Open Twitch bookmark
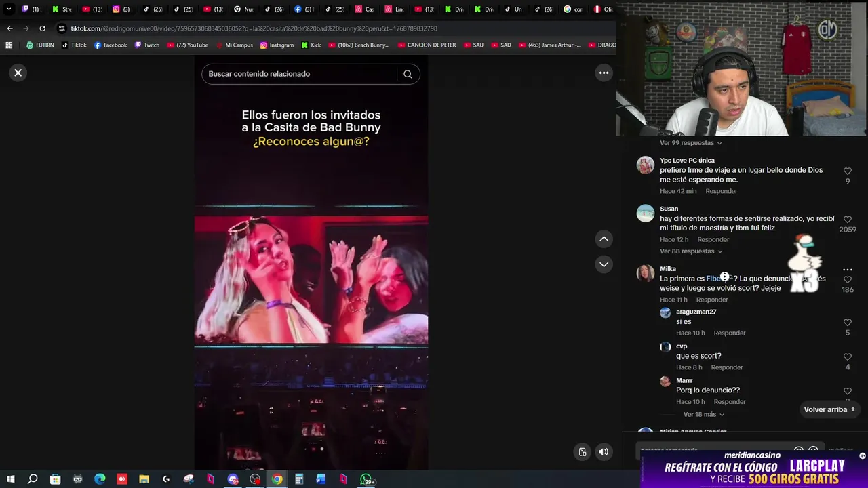Image resolution: width=868 pixels, height=488 pixels. click(147, 45)
